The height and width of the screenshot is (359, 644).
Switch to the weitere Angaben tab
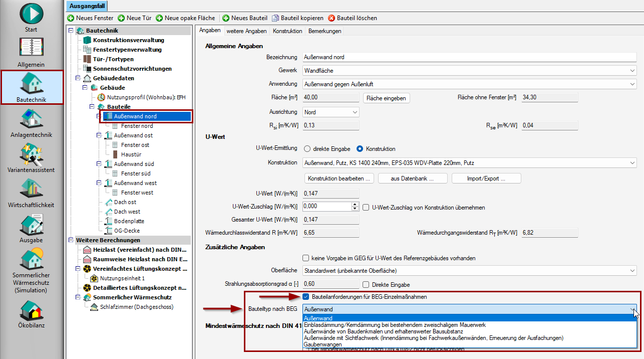246,31
